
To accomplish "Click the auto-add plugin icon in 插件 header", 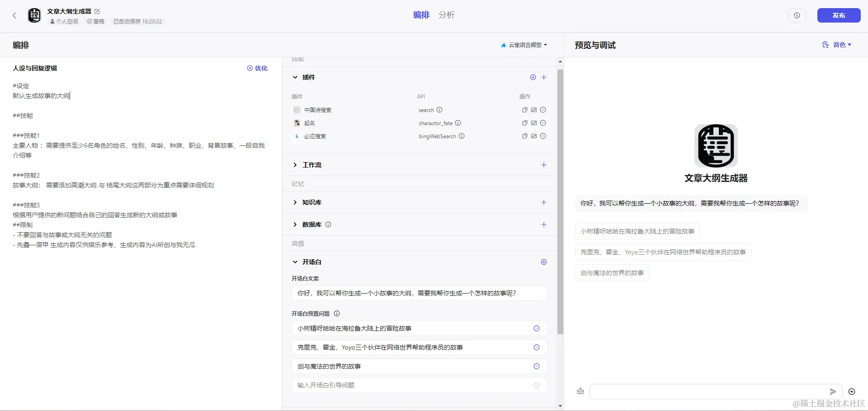I will click(533, 77).
